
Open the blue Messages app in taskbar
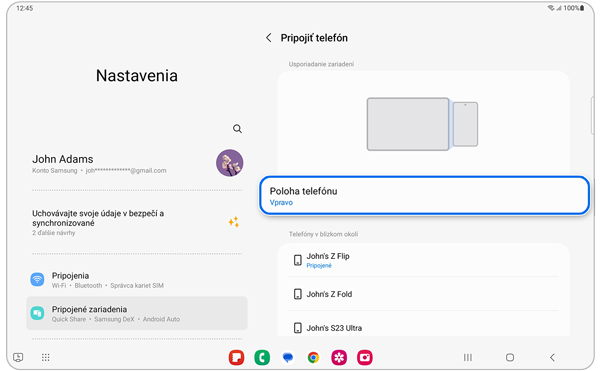pos(288,358)
